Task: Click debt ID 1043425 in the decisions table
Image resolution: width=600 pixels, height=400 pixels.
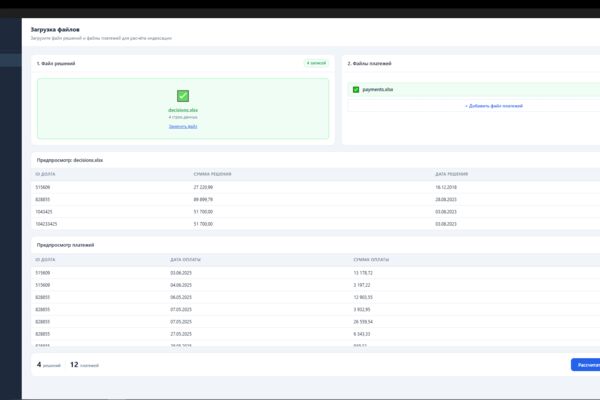Action: tap(44, 212)
